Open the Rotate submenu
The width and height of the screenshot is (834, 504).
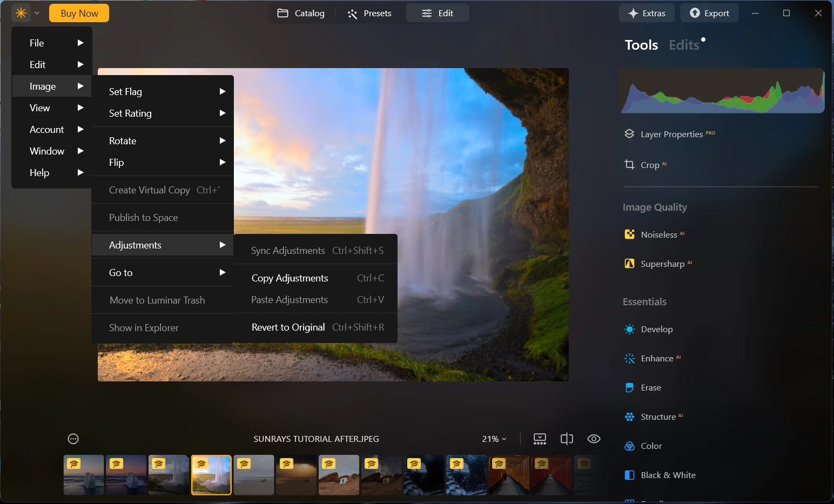tap(163, 141)
